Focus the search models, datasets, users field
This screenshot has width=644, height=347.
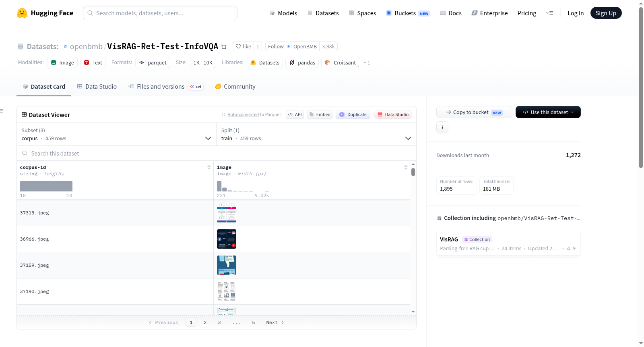pos(160,13)
